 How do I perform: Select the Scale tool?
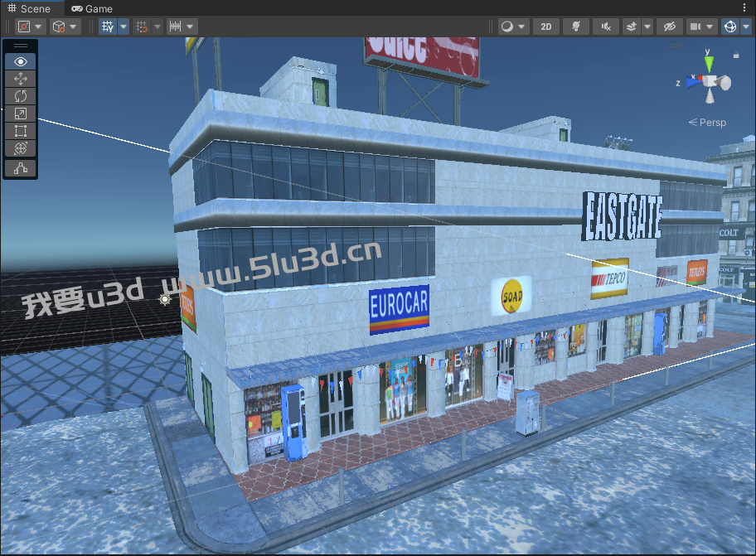tap(20, 114)
